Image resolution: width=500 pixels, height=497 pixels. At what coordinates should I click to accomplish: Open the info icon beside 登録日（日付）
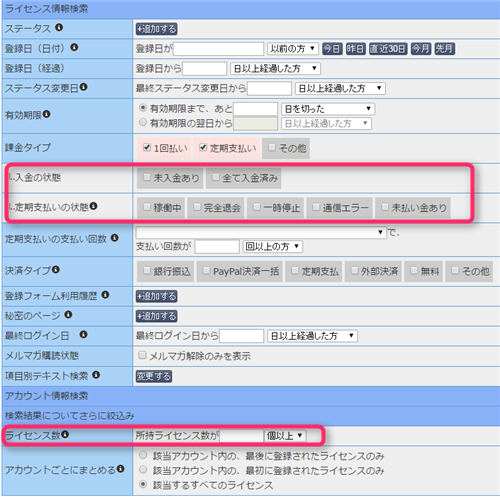point(74,47)
